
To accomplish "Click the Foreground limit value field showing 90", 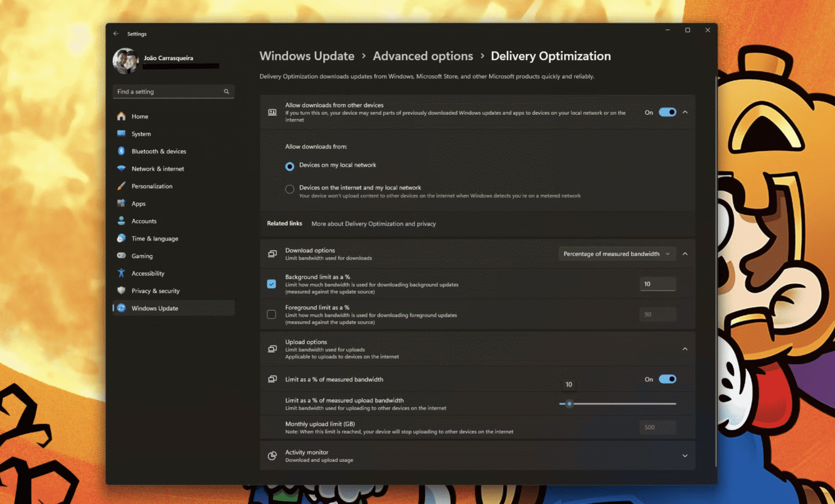I will coord(658,314).
